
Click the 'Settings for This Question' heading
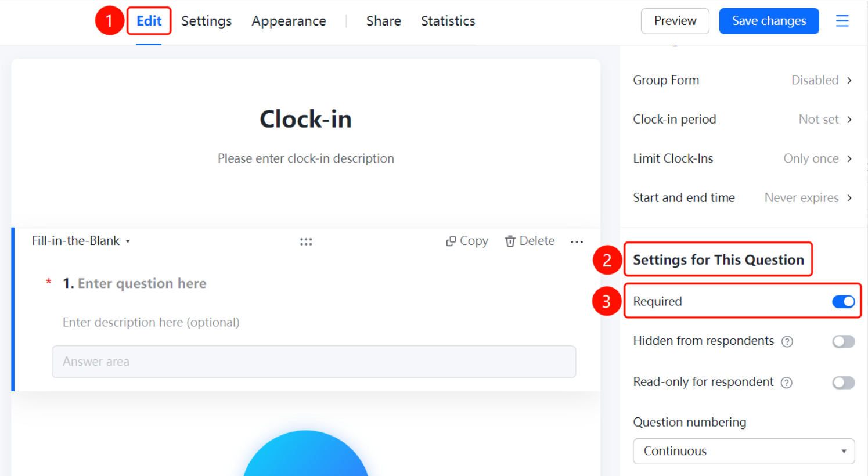click(718, 259)
